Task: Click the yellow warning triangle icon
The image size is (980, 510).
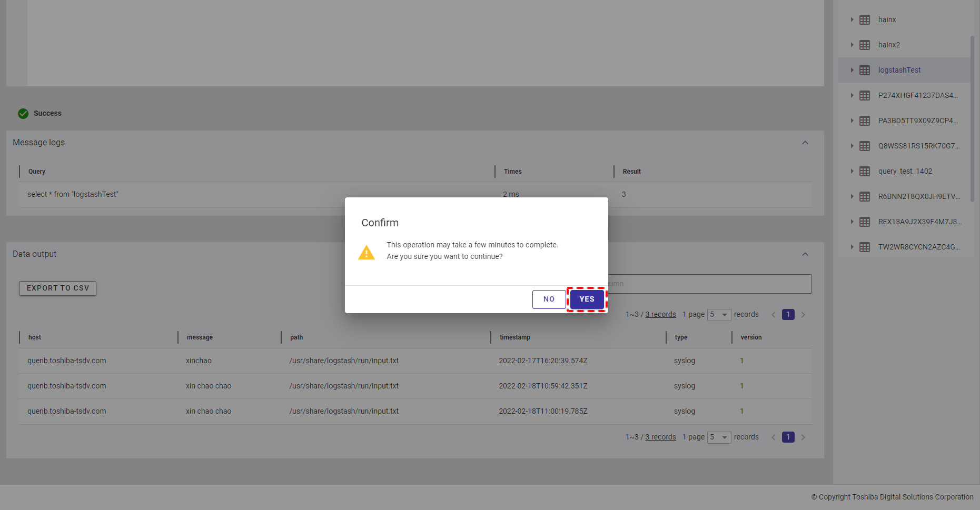Action: point(367,253)
